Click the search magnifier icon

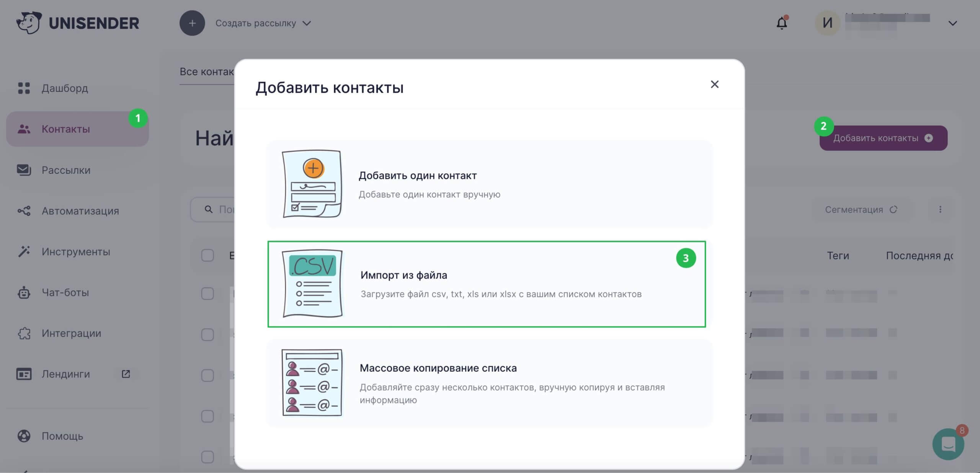209,209
